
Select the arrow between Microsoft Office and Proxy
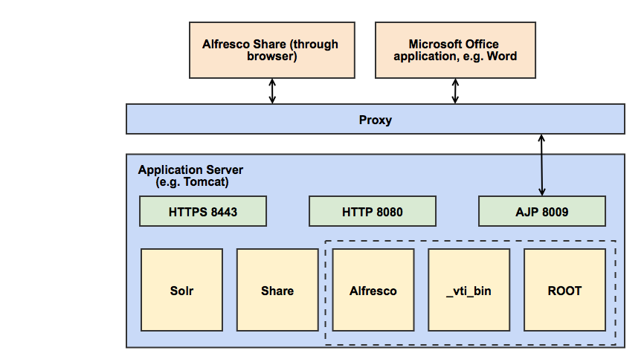point(455,91)
